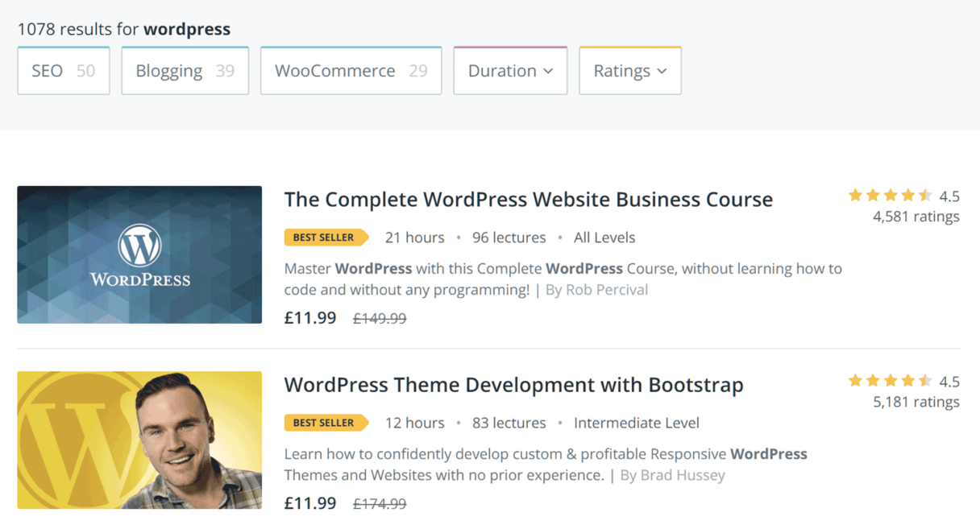This screenshot has width=980, height=529.
Task: Click the Brad Hussey course thumbnail
Action: [x=139, y=440]
